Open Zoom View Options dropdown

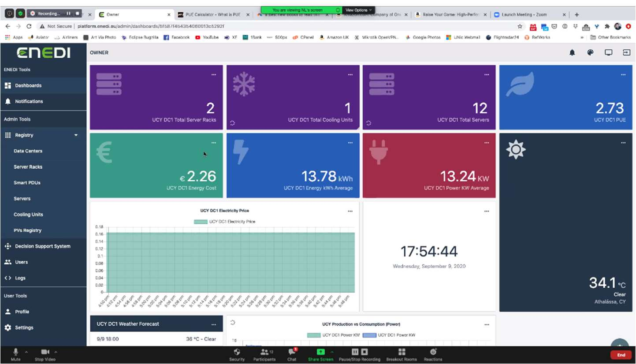pos(358,10)
